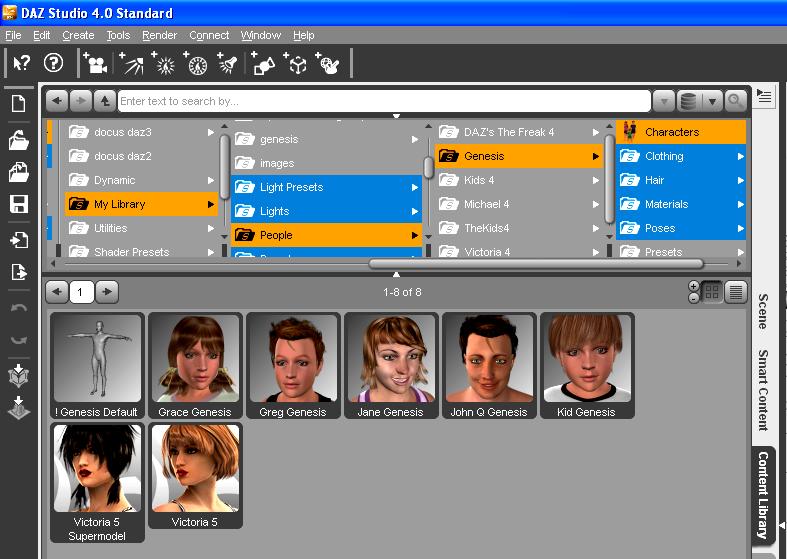Click the Undo arrow in the sidebar
Screen dimensions: 787x559
point(19,308)
